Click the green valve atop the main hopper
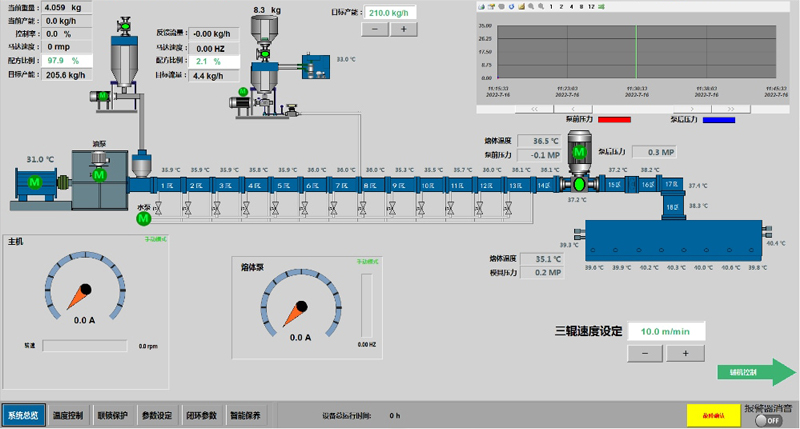 point(124,25)
